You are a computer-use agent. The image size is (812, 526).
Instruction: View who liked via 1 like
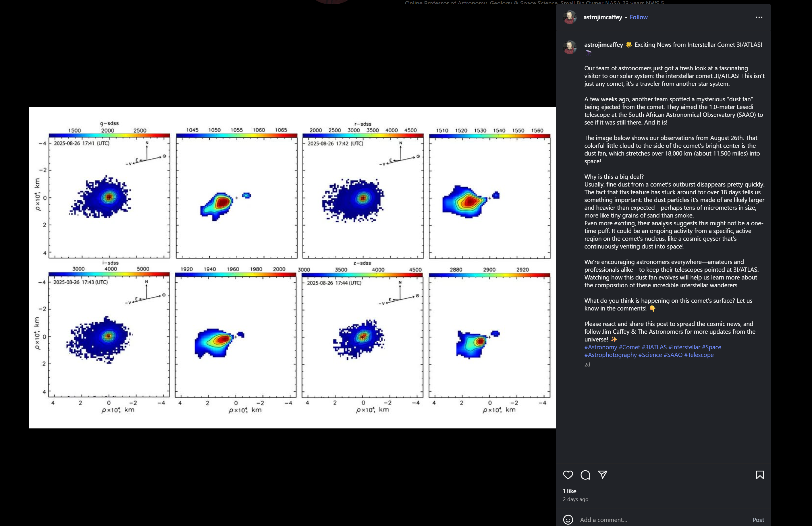[x=569, y=491]
